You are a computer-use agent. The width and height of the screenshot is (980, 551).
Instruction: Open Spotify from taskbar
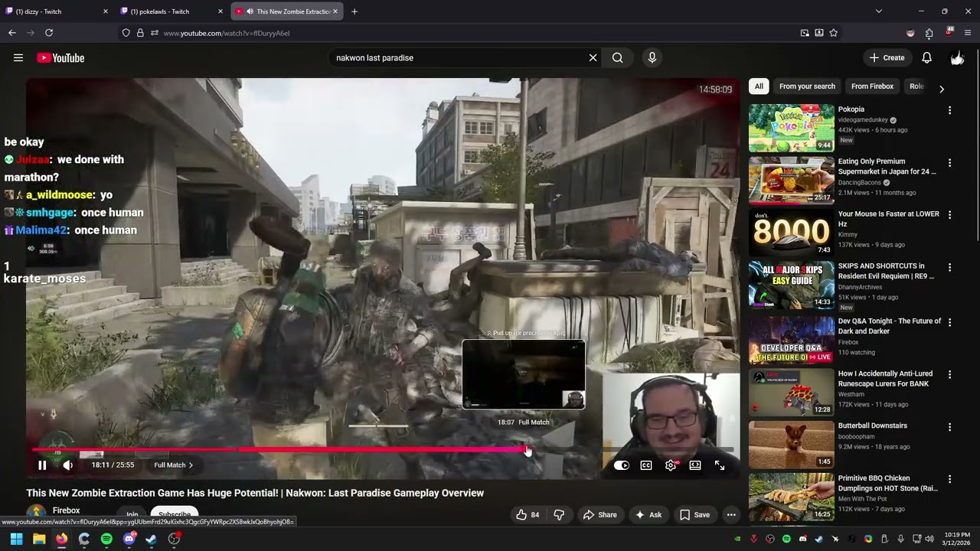106,539
